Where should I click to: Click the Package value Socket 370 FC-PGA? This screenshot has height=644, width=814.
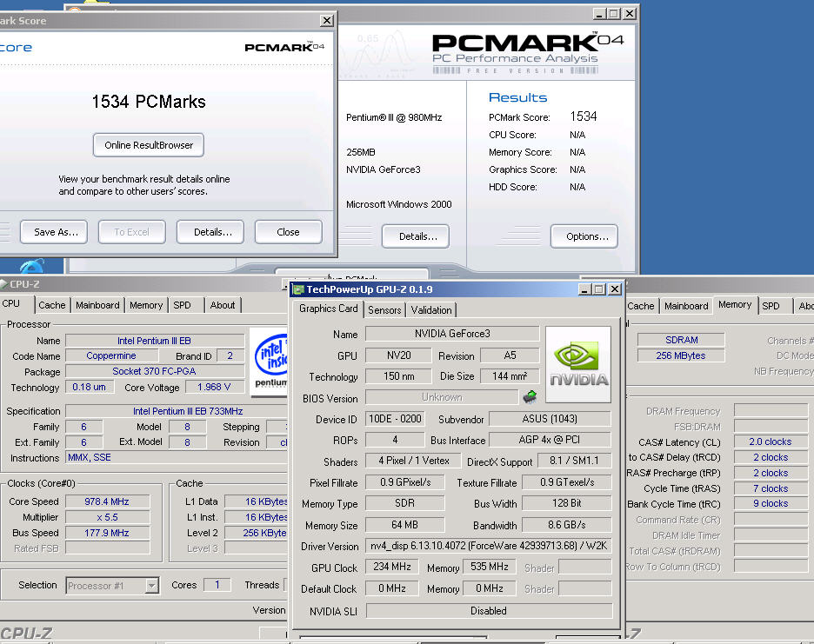154,371
